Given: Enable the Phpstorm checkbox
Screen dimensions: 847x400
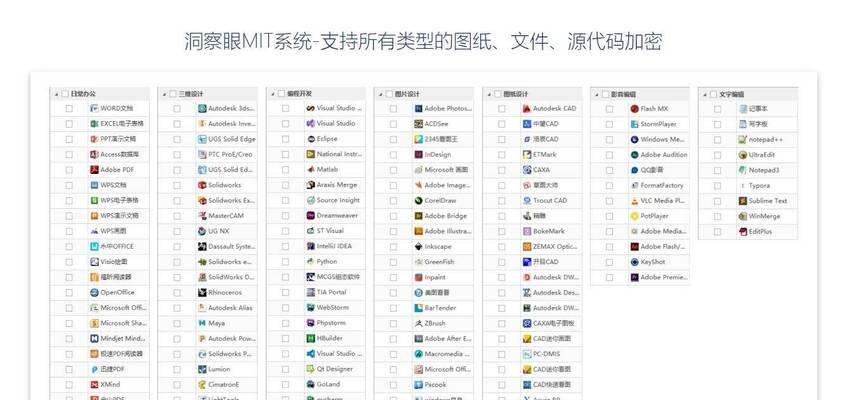Looking at the screenshot, I should coord(285,323).
